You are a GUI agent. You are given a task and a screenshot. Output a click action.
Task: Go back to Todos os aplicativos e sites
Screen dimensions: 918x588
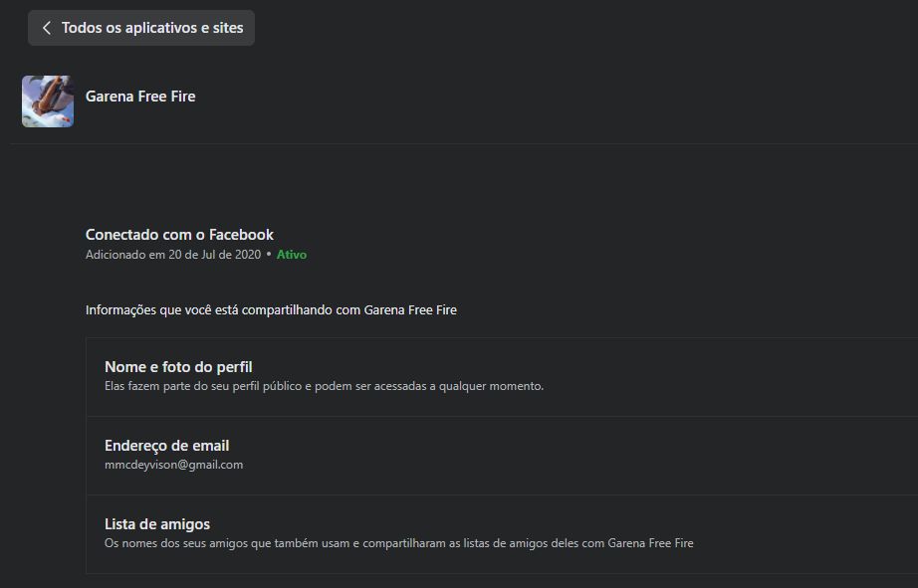tap(141, 28)
